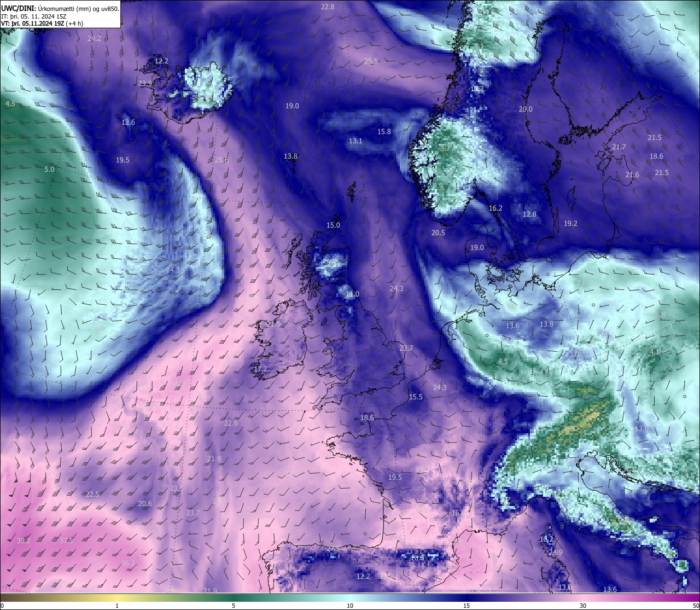This screenshot has width=700, height=610.
Task: Click the '25.6' value label
Action: click(x=221, y=160)
